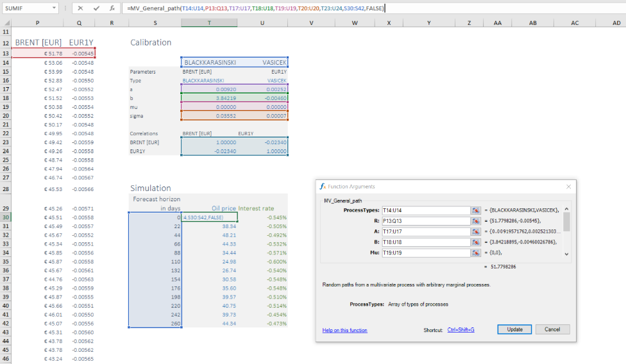This screenshot has width=626, height=364.
Task: Select row 42 header
Action: coord(6,324)
